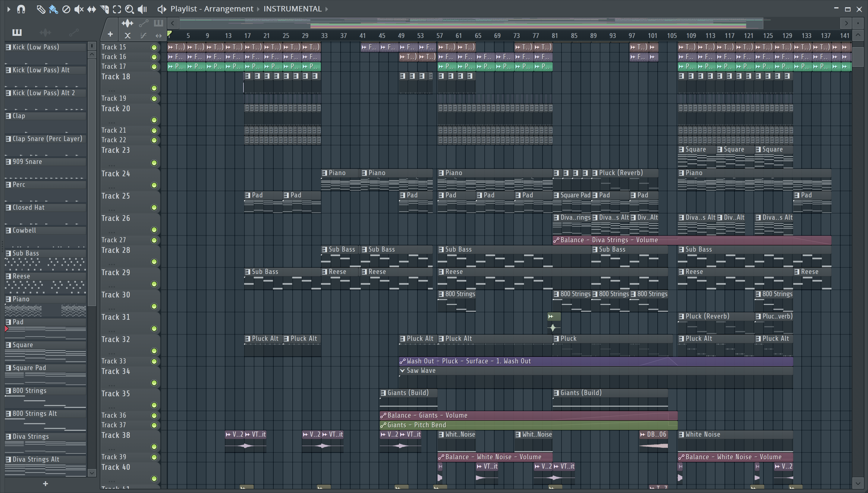This screenshot has width=868, height=493.
Task: Click the Sub Bass pattern icon in picker
Action: click(8, 253)
